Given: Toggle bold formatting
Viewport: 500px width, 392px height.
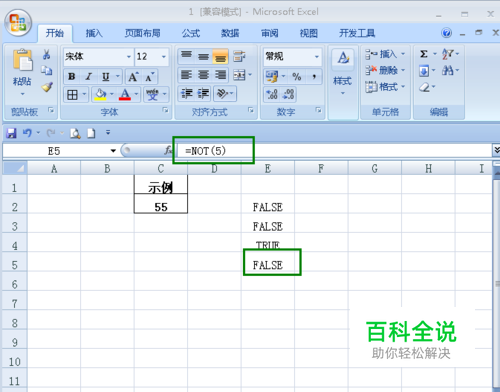Looking at the screenshot, I should tap(72, 77).
